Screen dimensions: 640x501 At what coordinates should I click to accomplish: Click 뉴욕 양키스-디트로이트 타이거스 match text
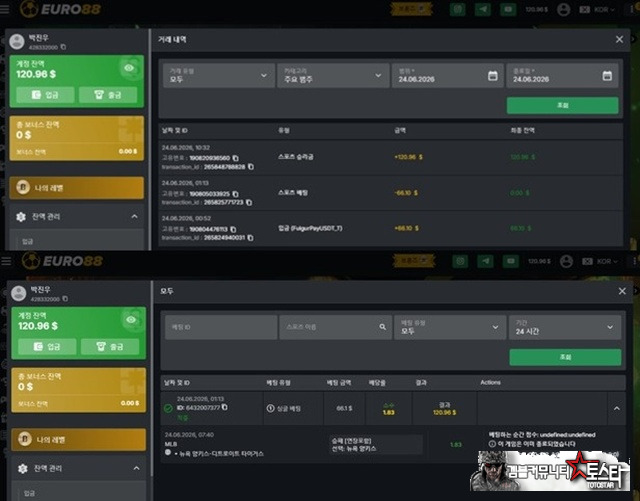(x=222, y=454)
